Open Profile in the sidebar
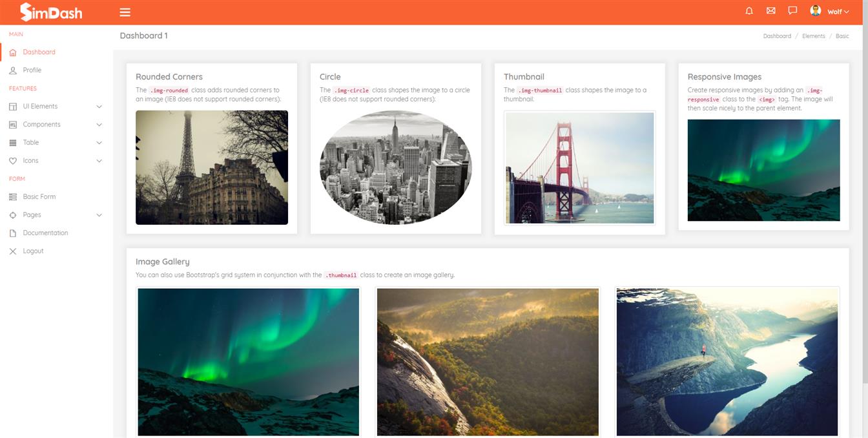The width and height of the screenshot is (868, 438). point(32,70)
